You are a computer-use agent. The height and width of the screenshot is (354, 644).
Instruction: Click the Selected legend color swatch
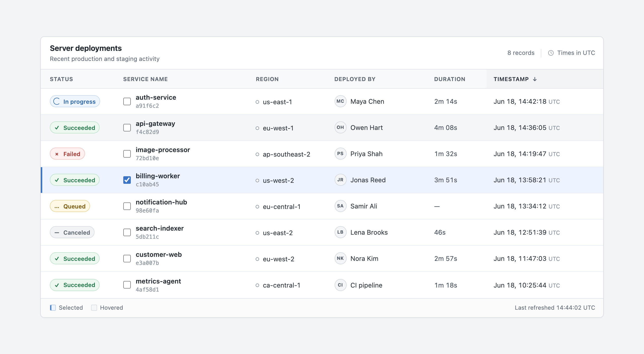tap(53, 308)
